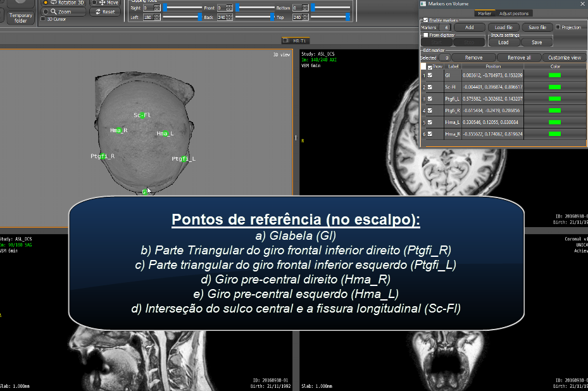Close the Markers on Volume window
The height and width of the screenshot is (391, 588).
583,4
